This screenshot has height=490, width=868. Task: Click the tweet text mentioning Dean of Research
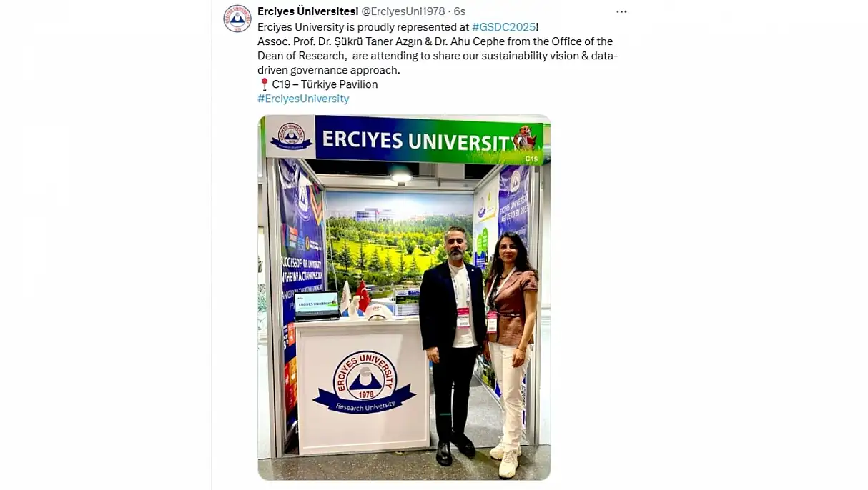pyautogui.click(x=438, y=56)
